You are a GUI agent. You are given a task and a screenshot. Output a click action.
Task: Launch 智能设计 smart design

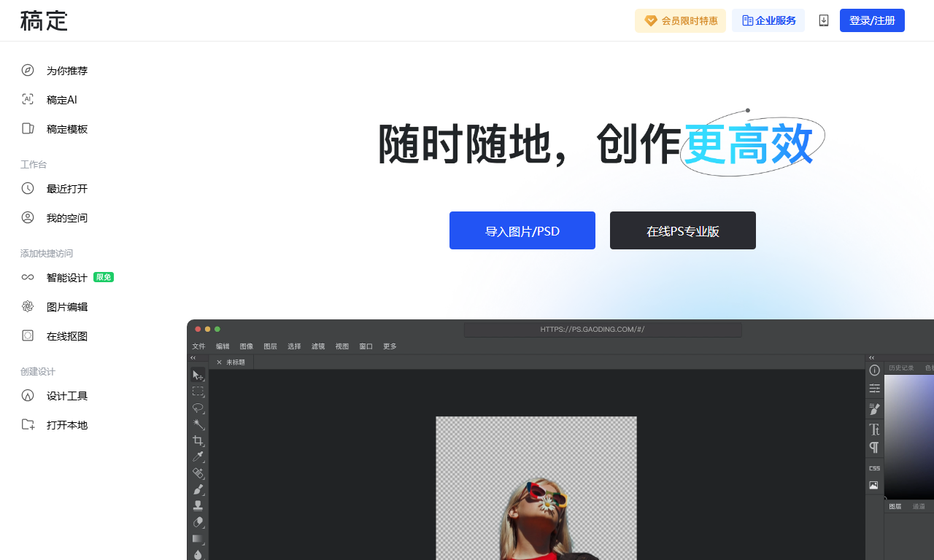coord(66,278)
